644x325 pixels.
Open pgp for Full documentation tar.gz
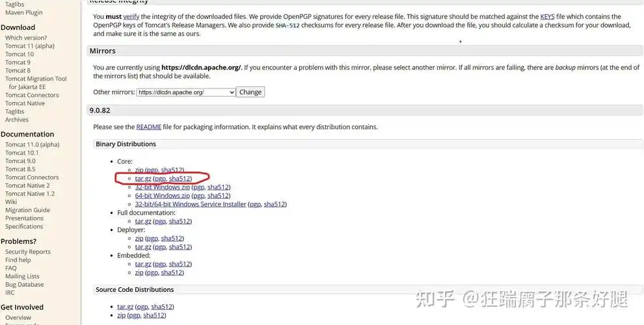160,221
